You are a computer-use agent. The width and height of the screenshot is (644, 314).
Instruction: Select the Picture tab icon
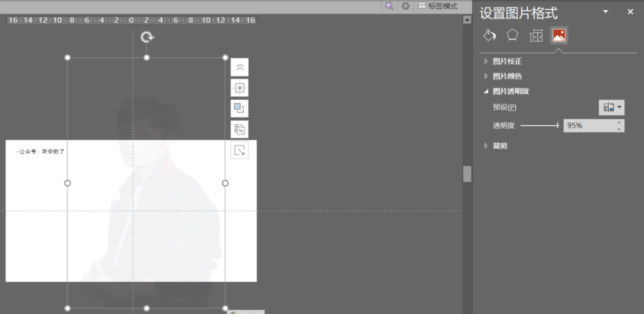coord(559,36)
